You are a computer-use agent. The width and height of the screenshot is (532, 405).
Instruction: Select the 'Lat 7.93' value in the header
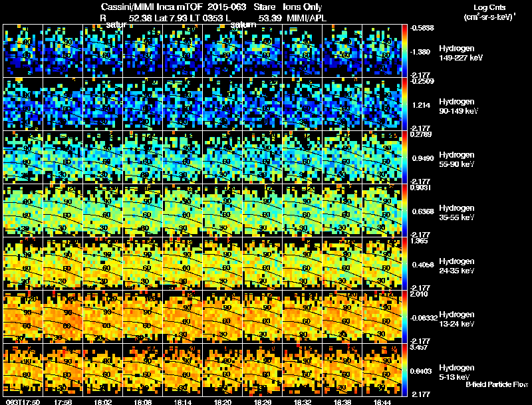pos(170,18)
